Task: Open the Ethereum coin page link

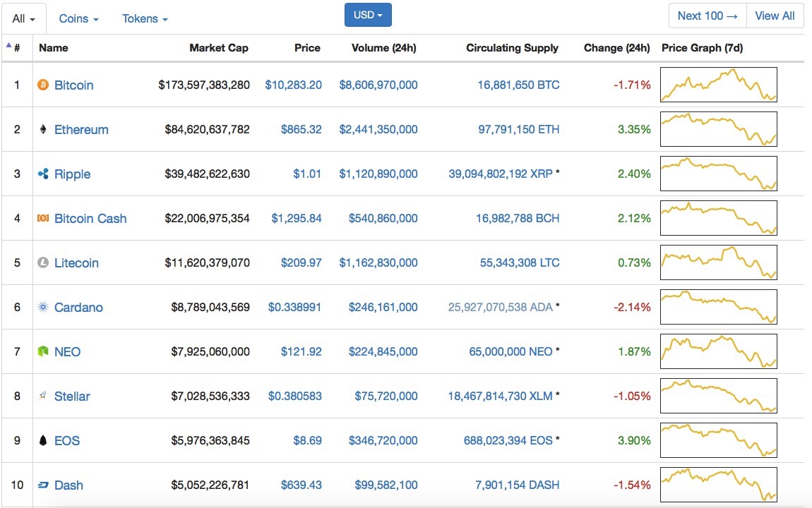Action: coord(81,129)
